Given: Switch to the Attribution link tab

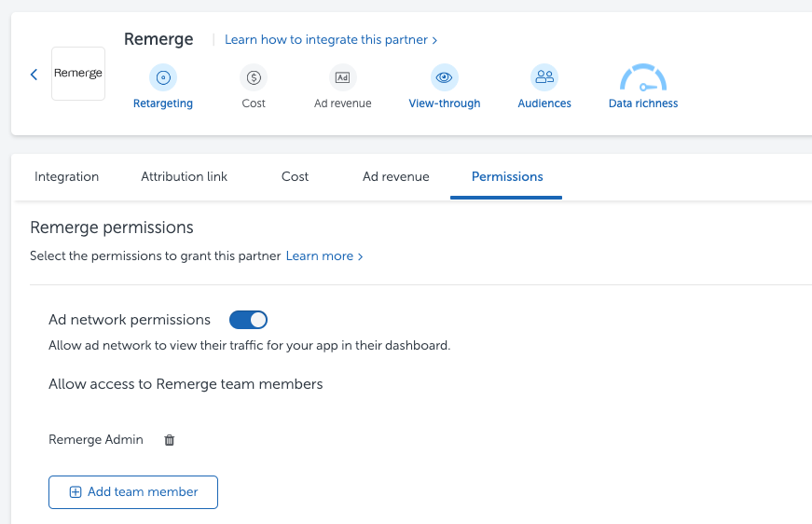Looking at the screenshot, I should point(184,176).
